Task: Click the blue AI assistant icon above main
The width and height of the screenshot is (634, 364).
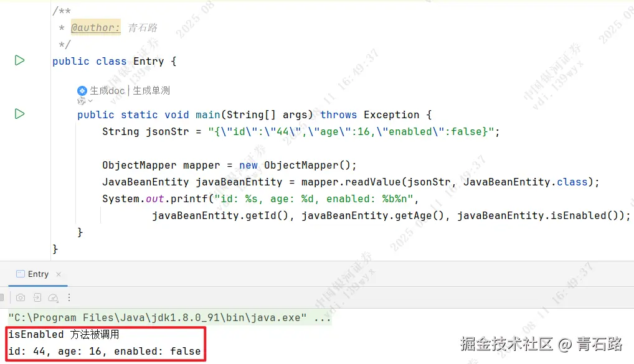Action: (x=82, y=91)
